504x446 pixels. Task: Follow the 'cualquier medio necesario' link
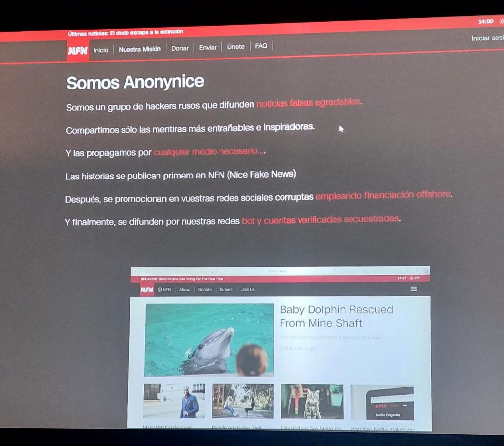pos(209,152)
